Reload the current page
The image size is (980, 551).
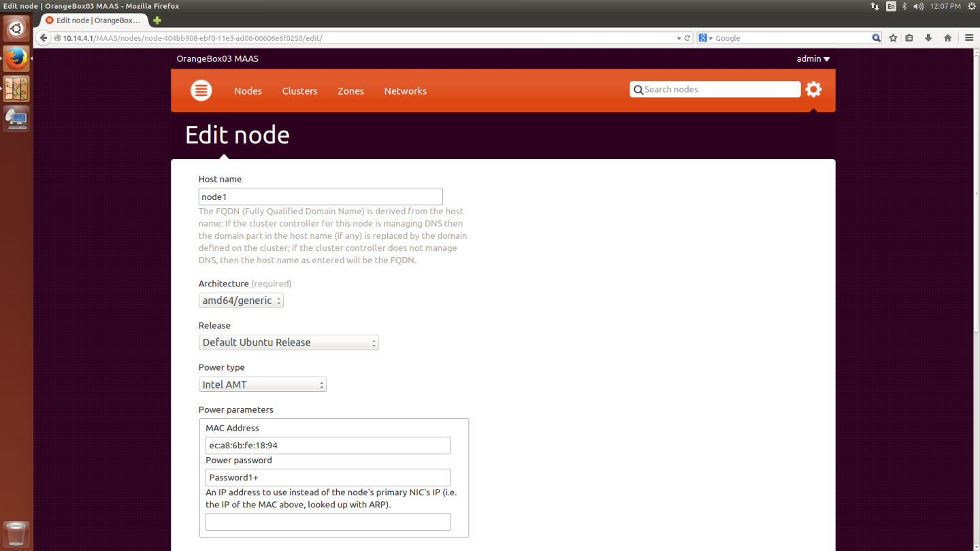tap(687, 38)
